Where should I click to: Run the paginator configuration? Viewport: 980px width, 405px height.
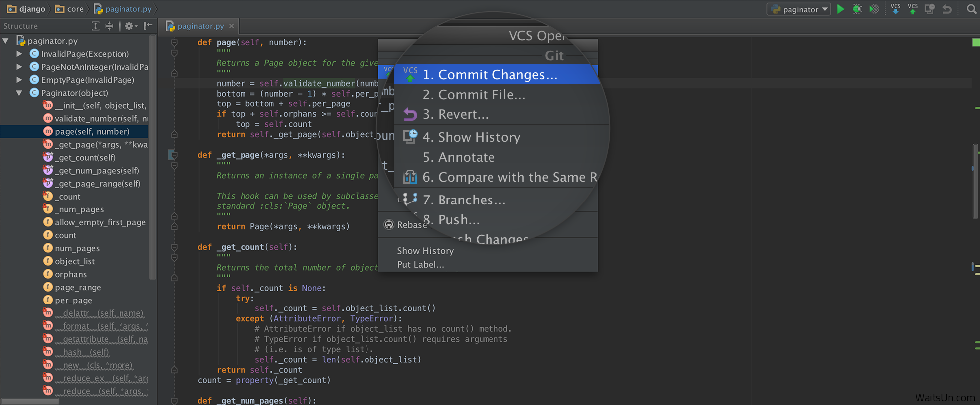tap(841, 9)
